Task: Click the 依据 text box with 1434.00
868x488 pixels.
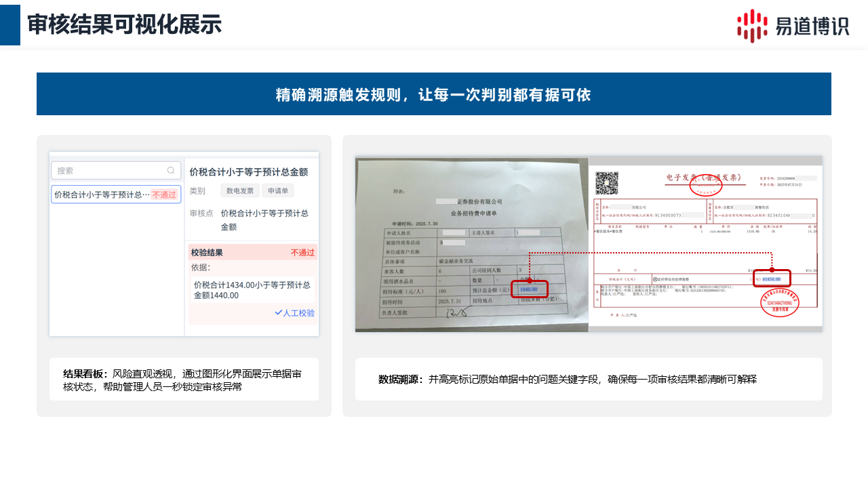Action: pyautogui.click(x=252, y=290)
